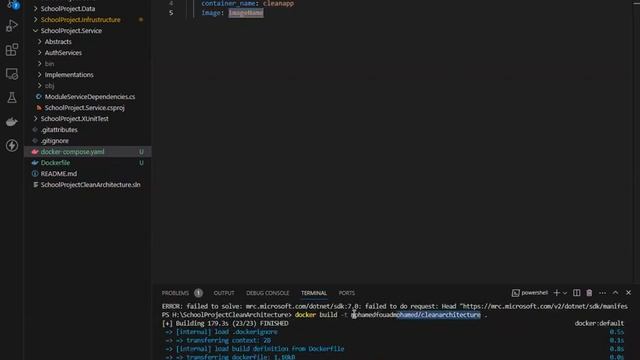Close the terminal panel

pyautogui.click(x=629, y=293)
